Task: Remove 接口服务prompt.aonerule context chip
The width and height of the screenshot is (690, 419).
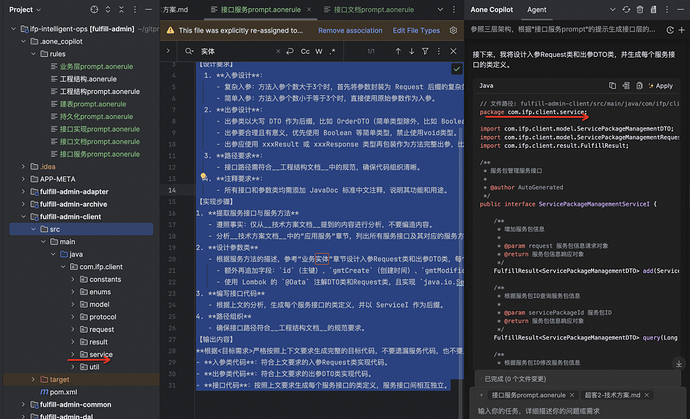Action: 572,395
